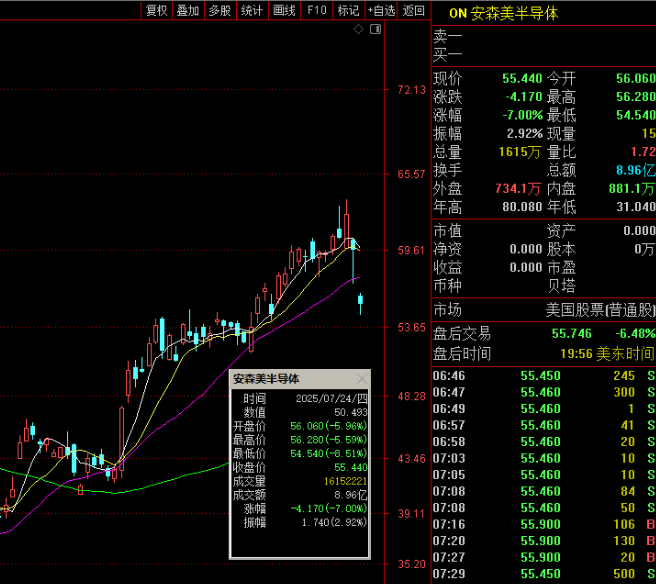Select the 振幅 2.92% value

click(x=525, y=133)
